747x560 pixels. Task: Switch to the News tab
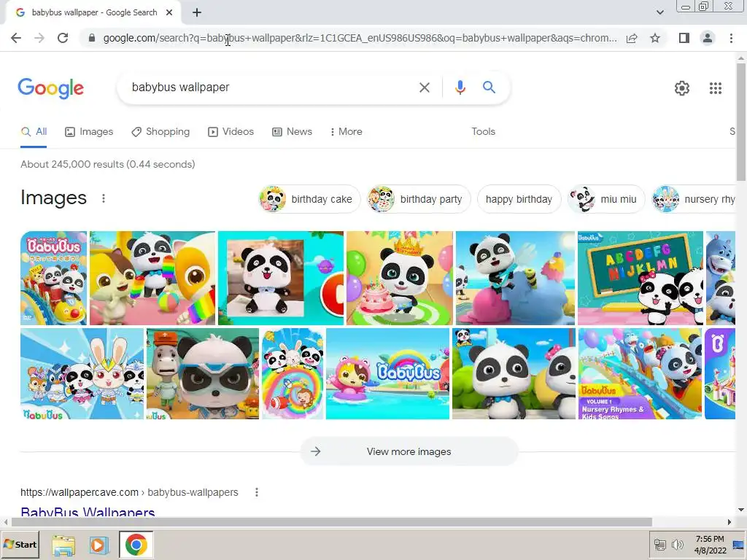pyautogui.click(x=292, y=132)
